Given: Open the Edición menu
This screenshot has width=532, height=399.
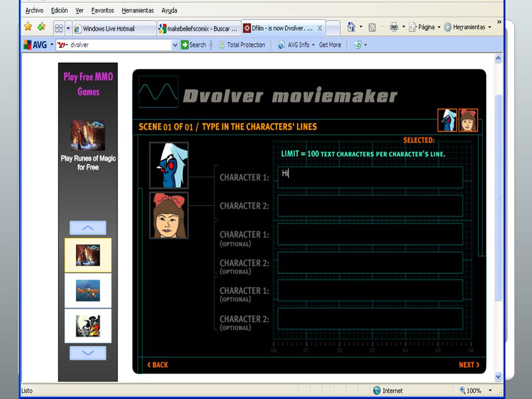Looking at the screenshot, I should (59, 11).
